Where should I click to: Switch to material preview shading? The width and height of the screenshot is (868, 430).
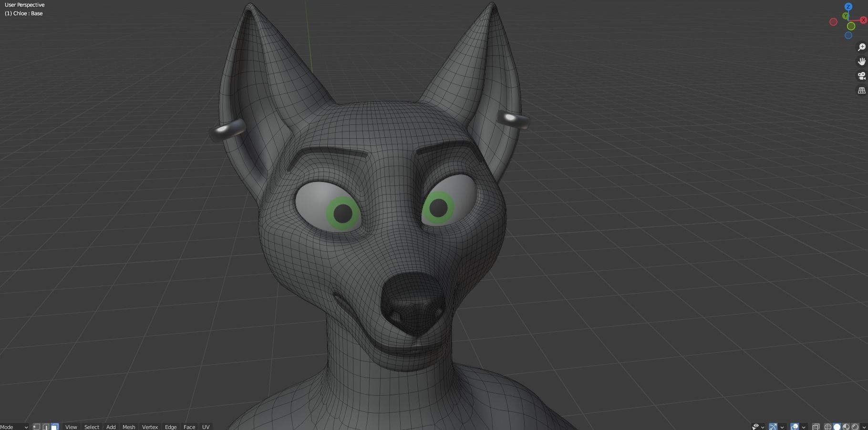tap(846, 427)
